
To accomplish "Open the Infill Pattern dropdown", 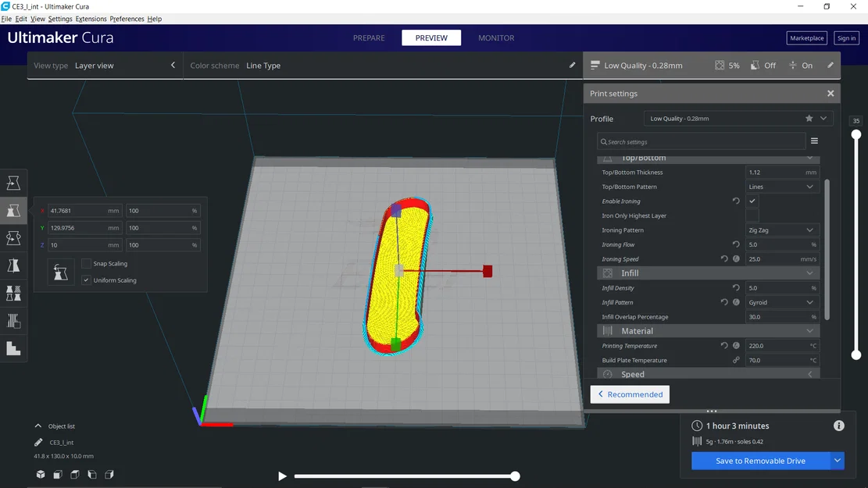I will pos(781,302).
